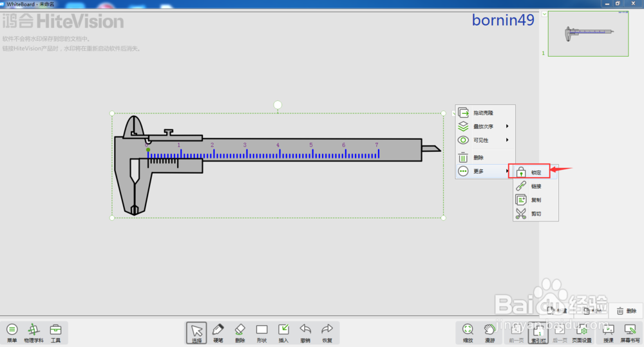The height and width of the screenshot is (347, 644).
Task: Start 授课 teaching mode
Action: 609,333
